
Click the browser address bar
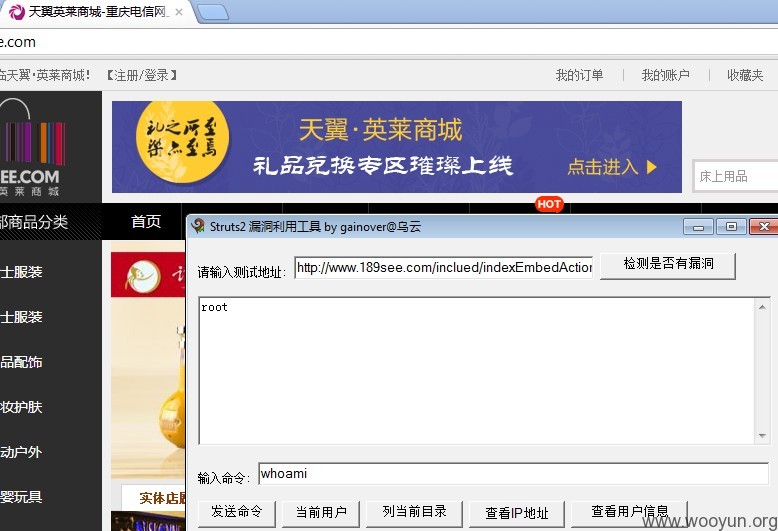[389, 42]
